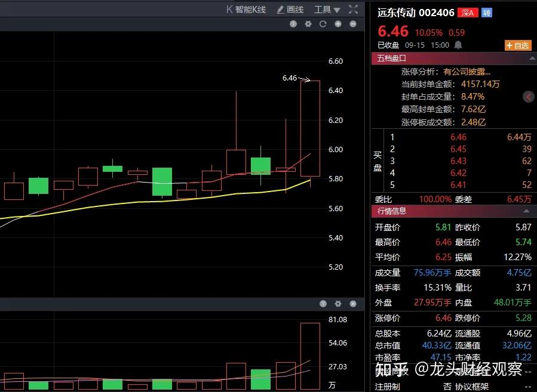Click the 总股本 value 6.24亿
Image resolution: width=537 pixels, height=392 pixels.
(439, 334)
